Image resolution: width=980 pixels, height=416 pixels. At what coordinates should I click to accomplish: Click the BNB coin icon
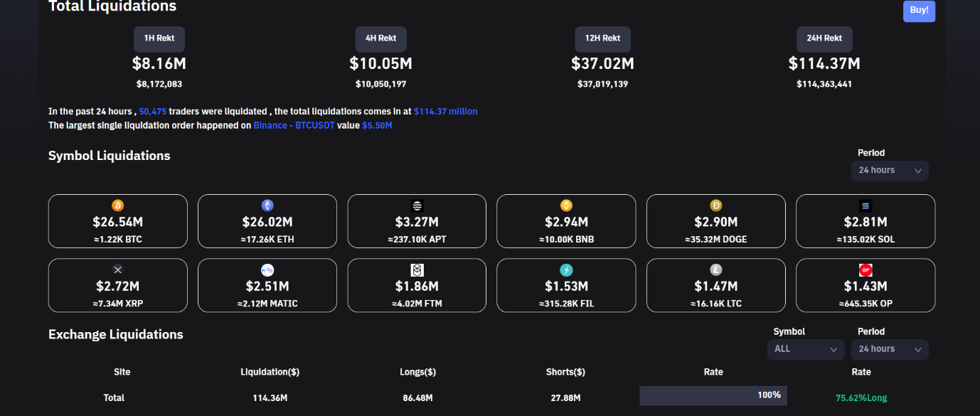(x=567, y=206)
